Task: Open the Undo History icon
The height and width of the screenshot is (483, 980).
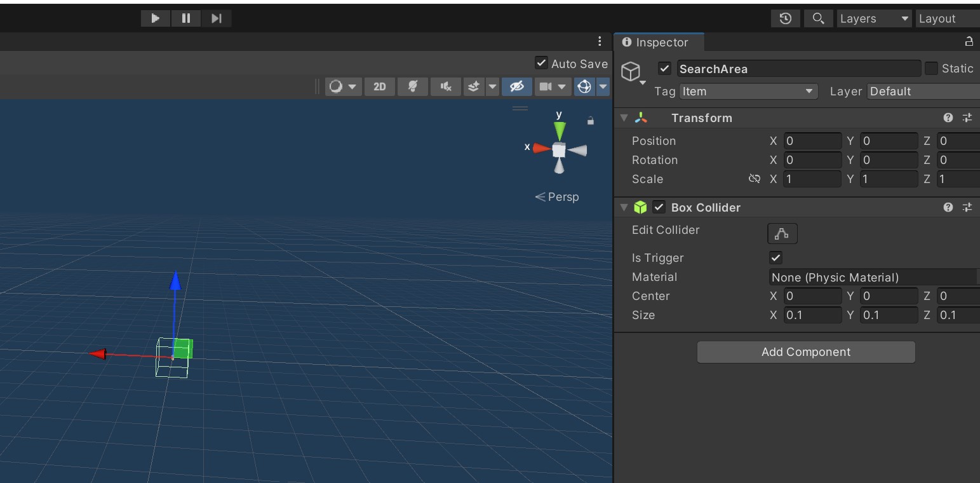Action: tap(785, 18)
